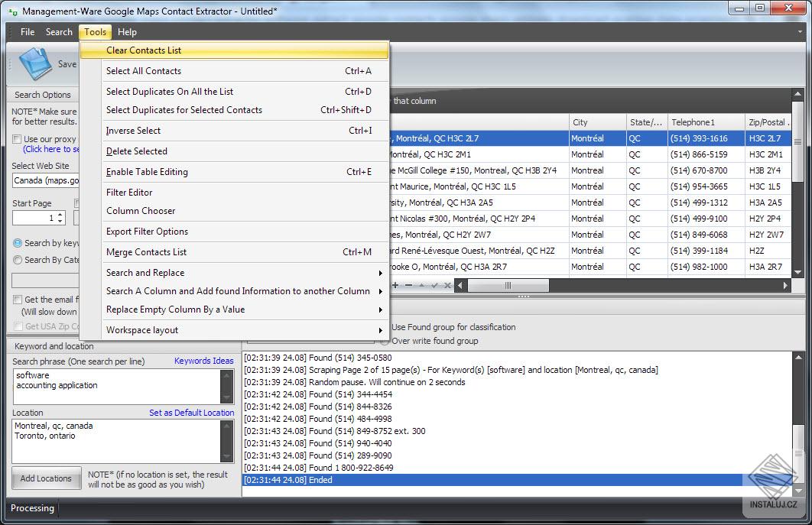
Task: Click the grid navigator append (+) icon
Action: point(395,285)
